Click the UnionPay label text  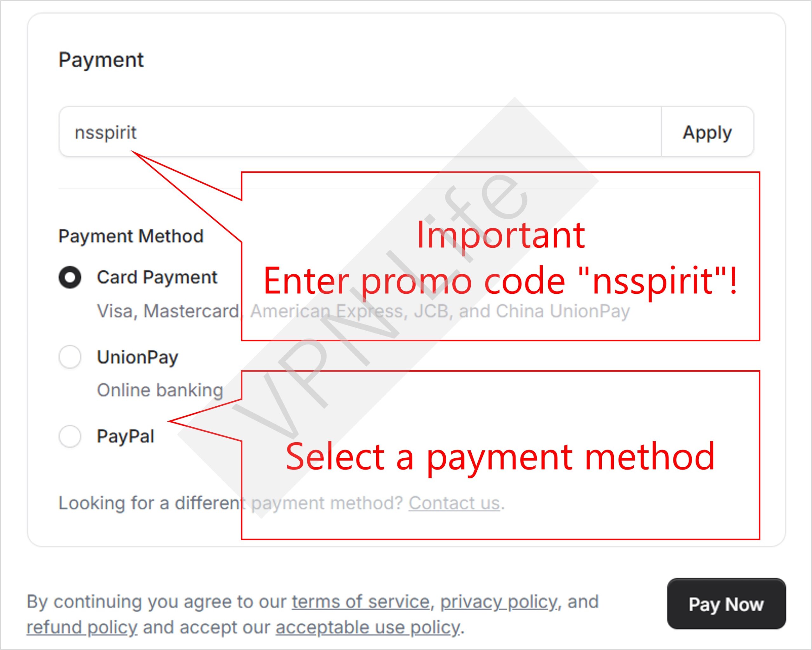pyautogui.click(x=137, y=357)
